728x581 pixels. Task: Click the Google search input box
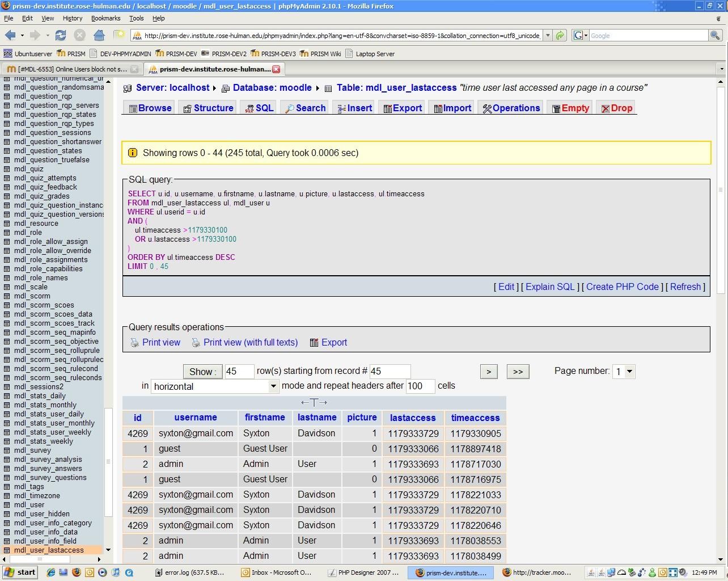click(x=649, y=35)
